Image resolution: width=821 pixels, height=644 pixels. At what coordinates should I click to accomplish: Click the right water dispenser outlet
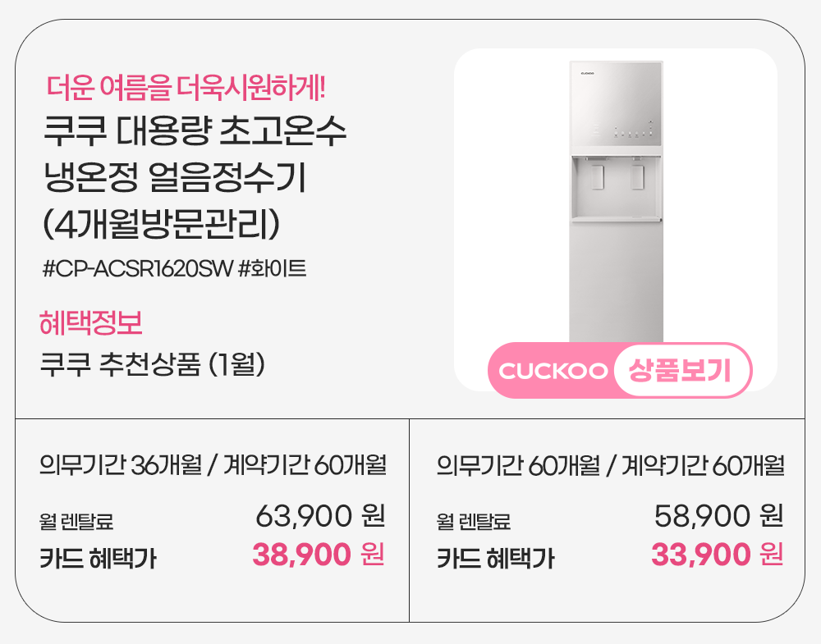tap(636, 177)
